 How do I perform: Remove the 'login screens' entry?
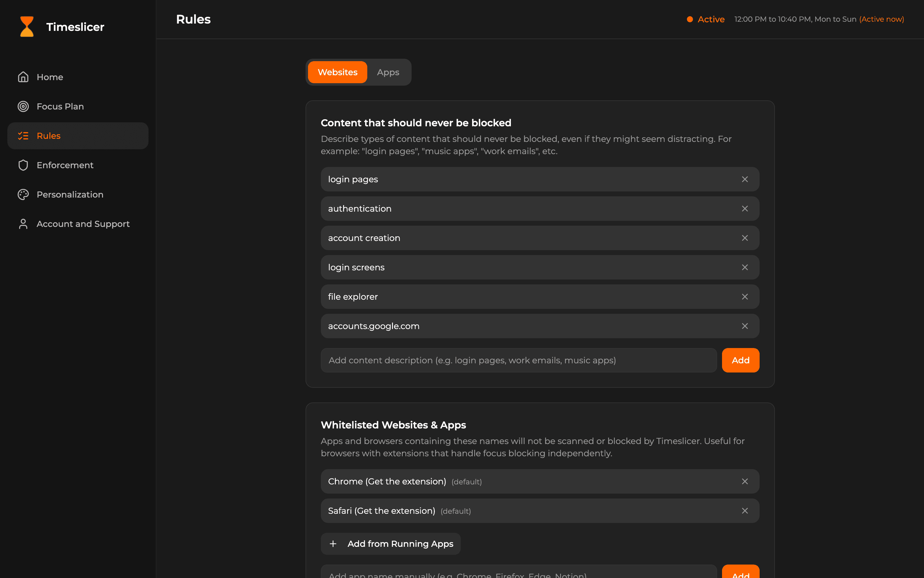[745, 267]
